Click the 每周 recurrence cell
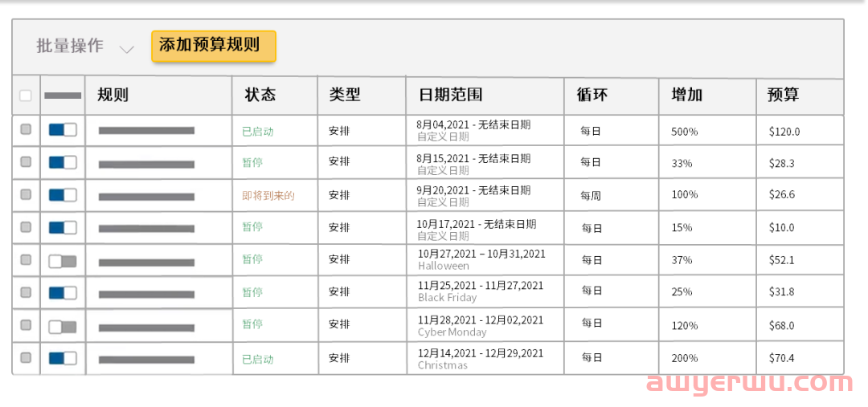Viewport: 868px width, 407px height. [591, 195]
